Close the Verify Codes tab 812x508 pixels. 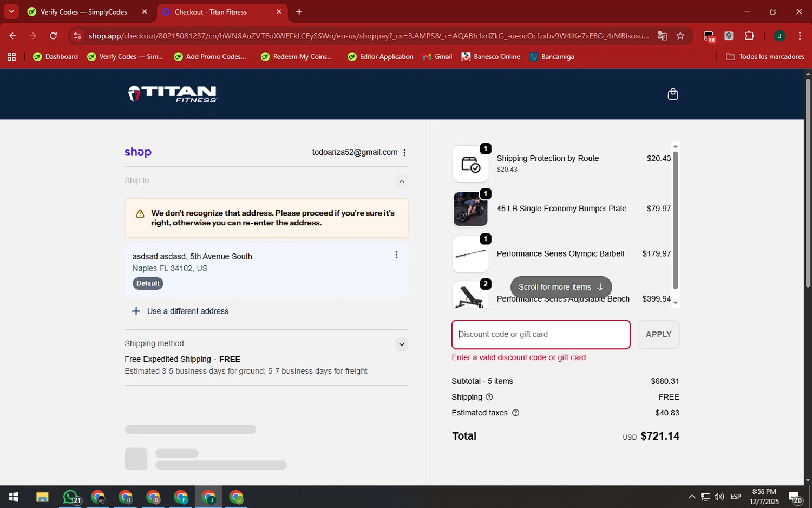pos(144,11)
